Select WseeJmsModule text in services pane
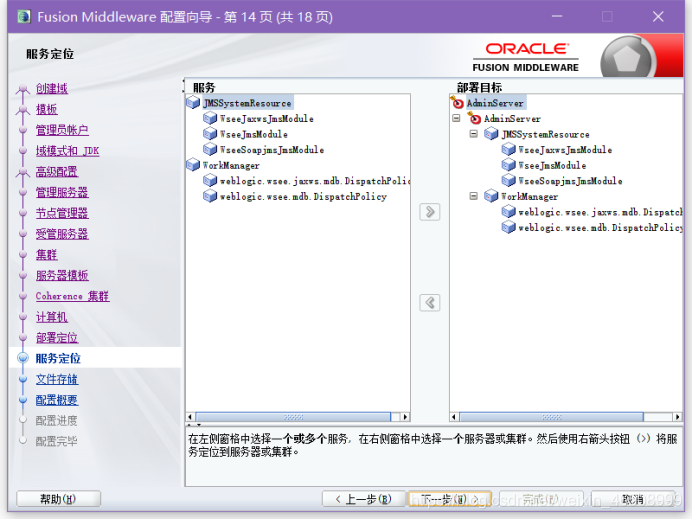The height and width of the screenshot is (519, 692). coord(254,134)
